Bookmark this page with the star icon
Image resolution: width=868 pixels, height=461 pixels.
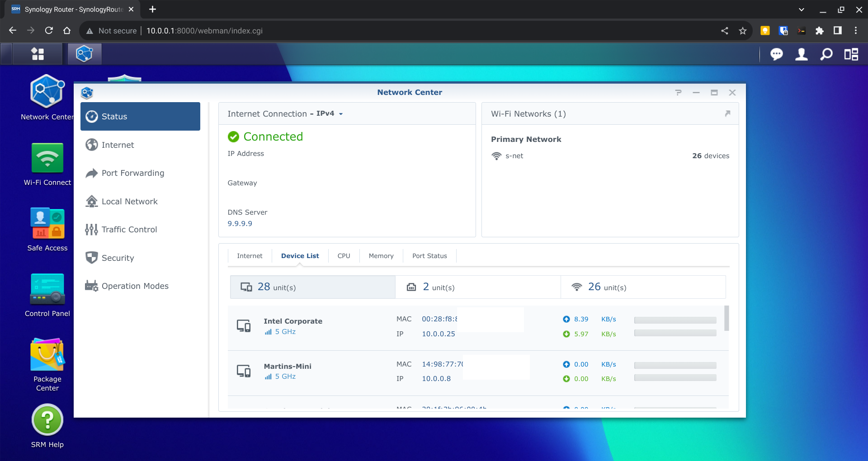tap(742, 31)
